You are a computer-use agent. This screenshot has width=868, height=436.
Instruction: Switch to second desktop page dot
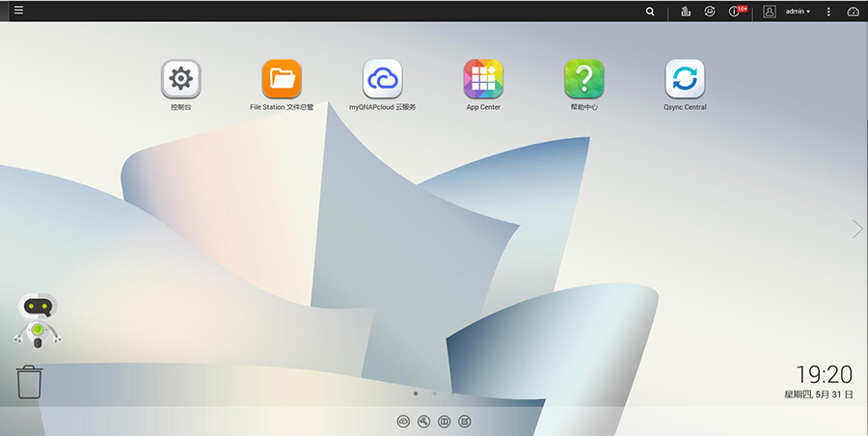click(x=435, y=394)
